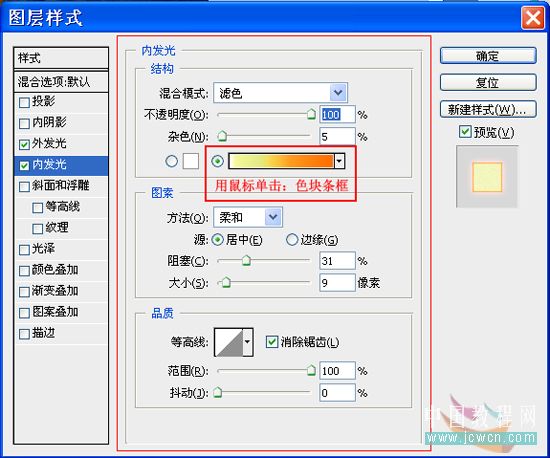Enable the 图案叠加 checkbox
Image resolution: width=550 pixels, height=458 pixels.
pyautogui.click(x=24, y=313)
